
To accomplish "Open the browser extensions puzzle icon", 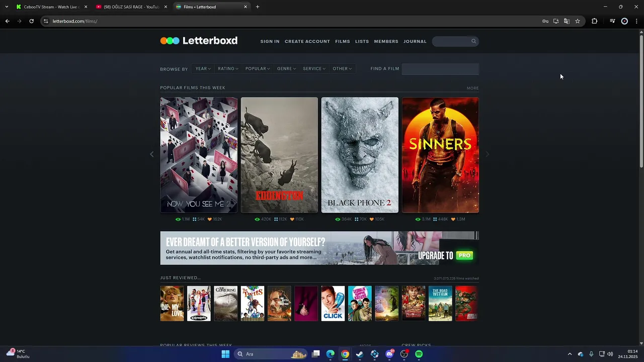I will 595,21.
